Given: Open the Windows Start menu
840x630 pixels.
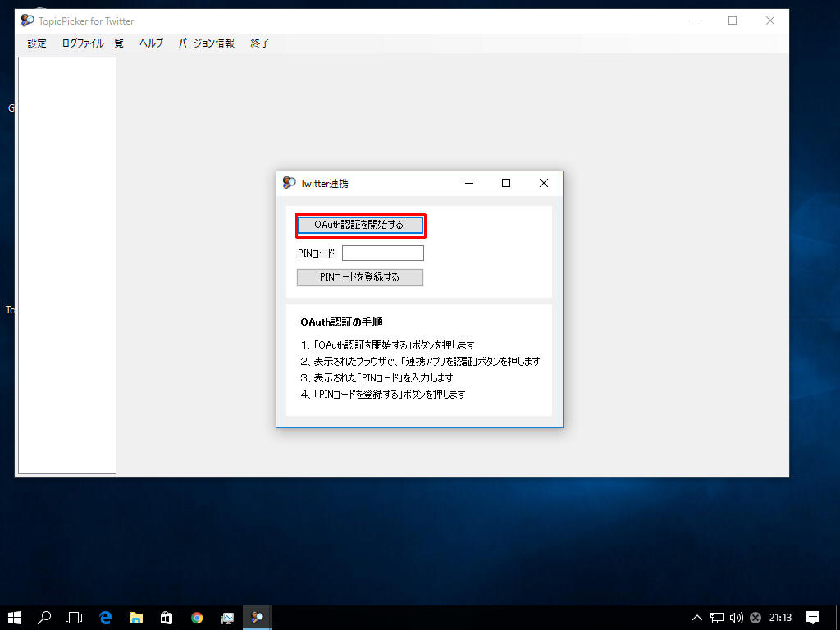Looking at the screenshot, I should click(x=15, y=618).
